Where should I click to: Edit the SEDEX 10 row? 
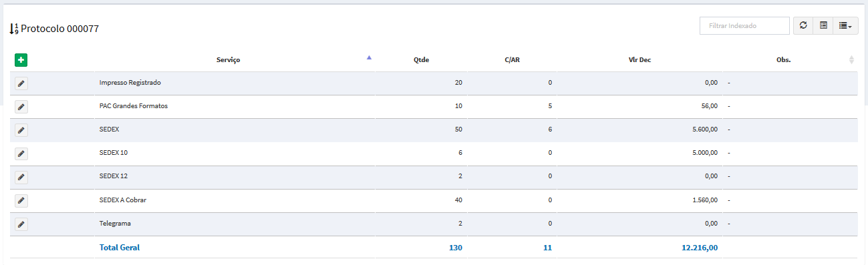click(21, 154)
